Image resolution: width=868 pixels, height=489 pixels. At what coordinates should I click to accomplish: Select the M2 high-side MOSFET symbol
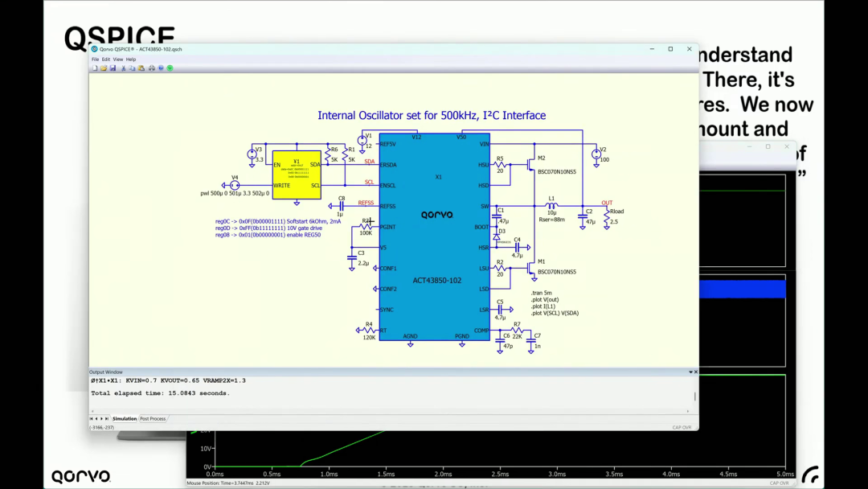pyautogui.click(x=530, y=165)
